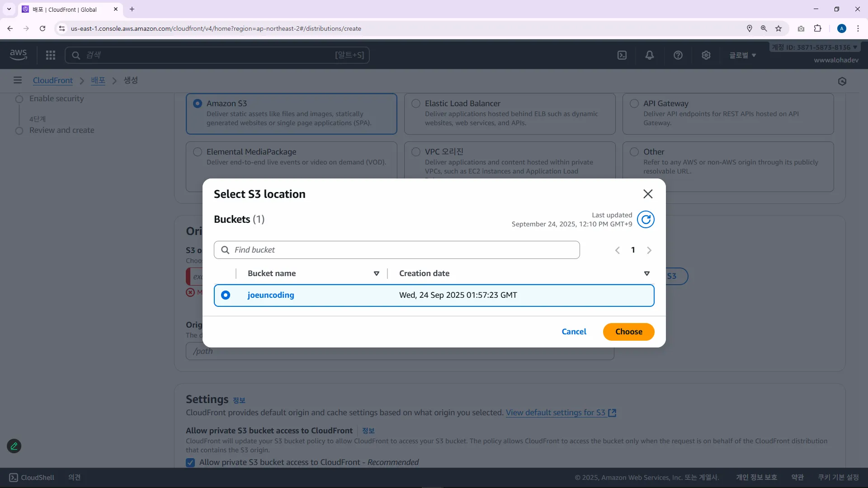Click the AWS logo home icon
The width and height of the screenshot is (868, 488).
pos(19,55)
